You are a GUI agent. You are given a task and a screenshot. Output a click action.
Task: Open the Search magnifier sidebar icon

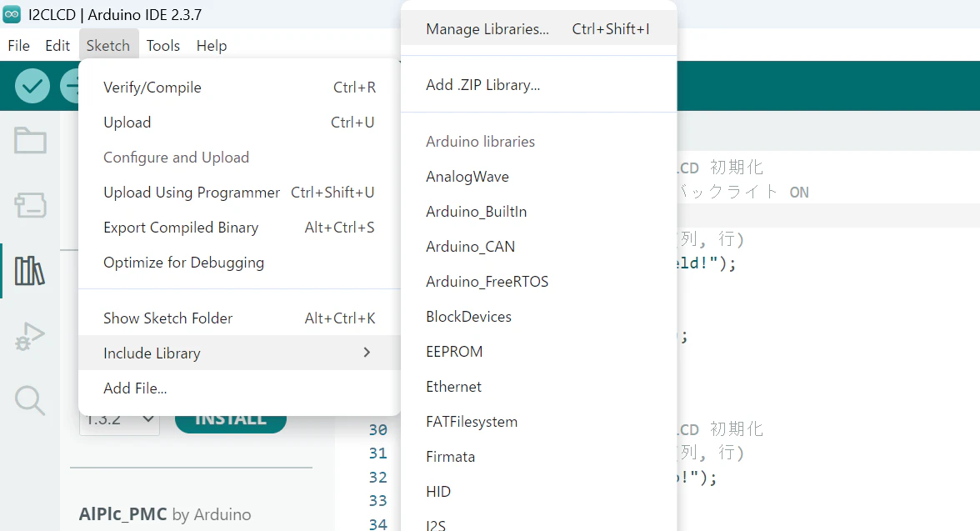click(30, 400)
